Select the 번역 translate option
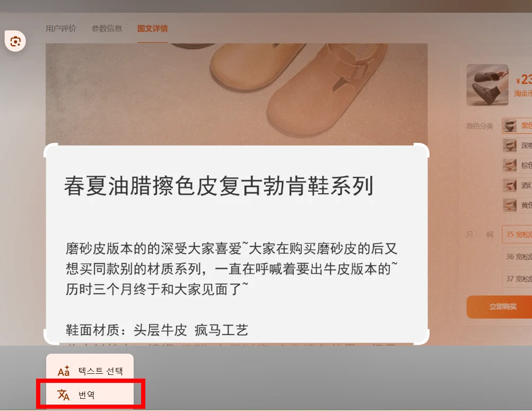 point(90,395)
